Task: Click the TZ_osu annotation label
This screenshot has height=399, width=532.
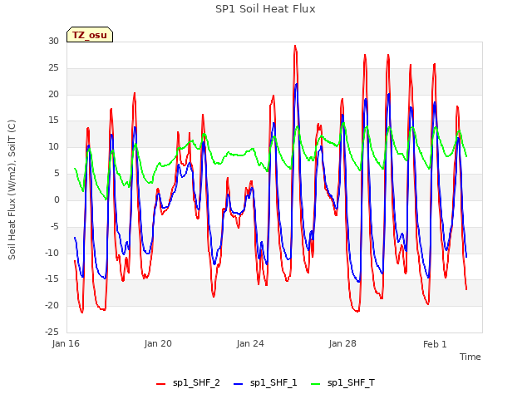Action: pyautogui.click(x=90, y=35)
